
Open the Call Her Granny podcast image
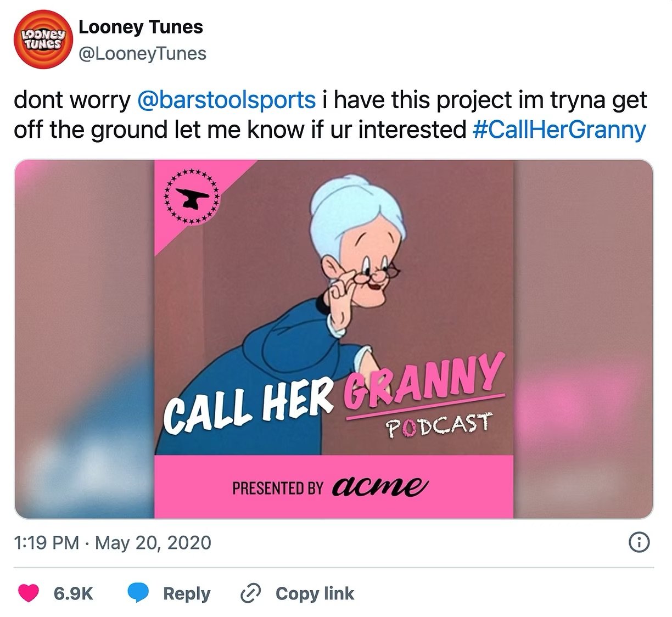click(x=334, y=339)
